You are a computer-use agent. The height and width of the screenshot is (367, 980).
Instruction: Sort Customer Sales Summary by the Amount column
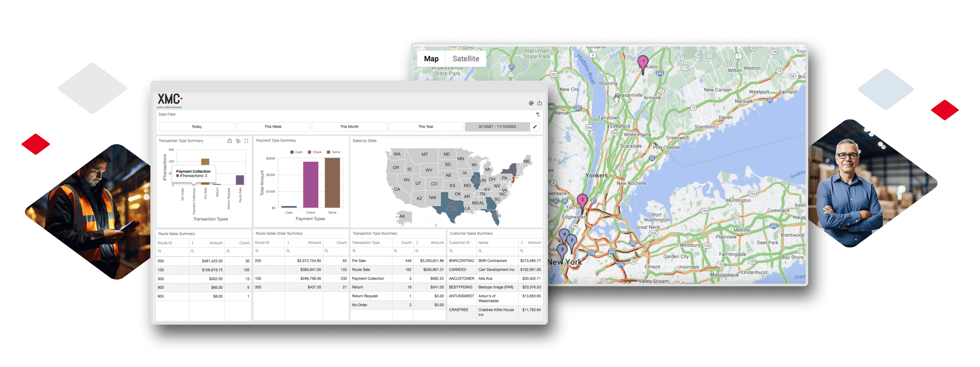point(534,243)
